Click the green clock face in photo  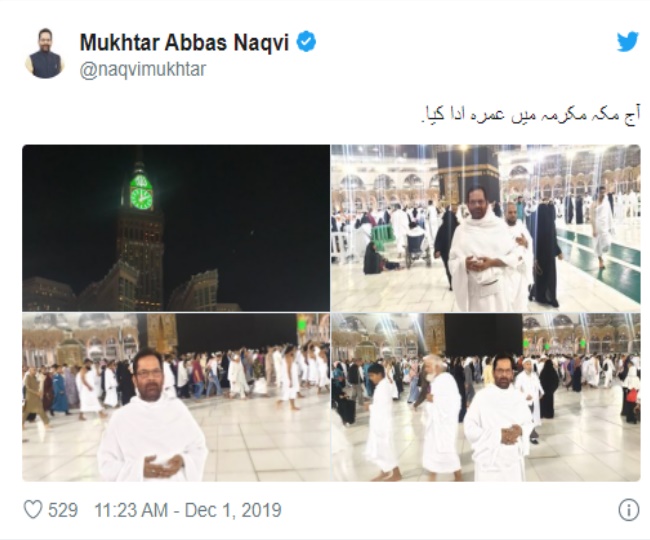pos(141,198)
